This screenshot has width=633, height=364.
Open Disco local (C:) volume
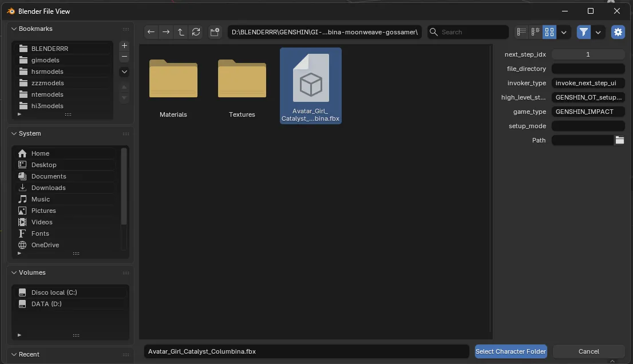point(70,292)
